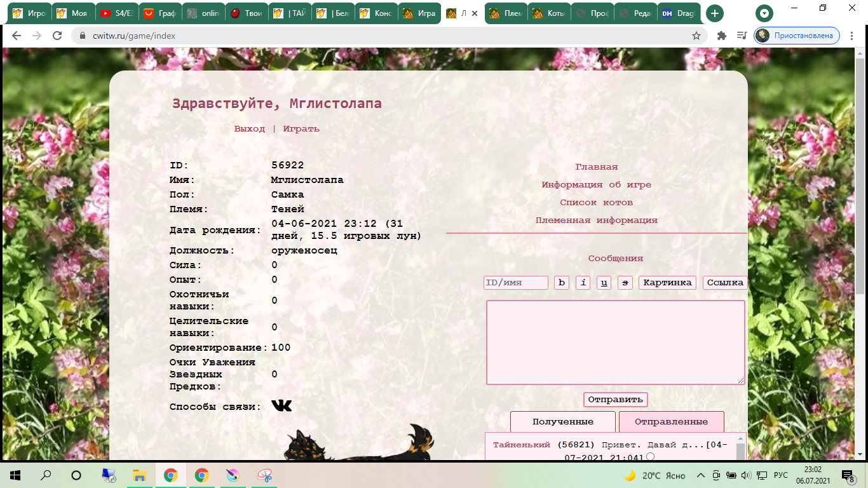
Task: Show hidden system tray icons
Action: point(701,475)
